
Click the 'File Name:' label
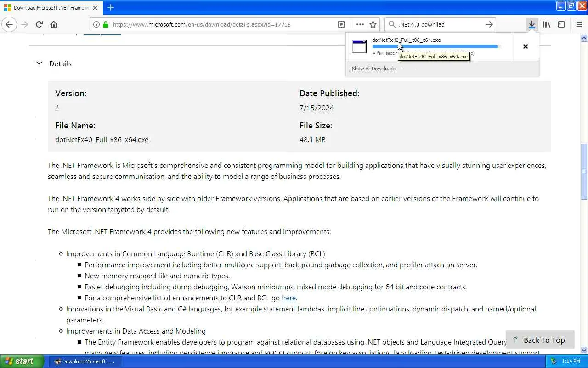coord(75,126)
